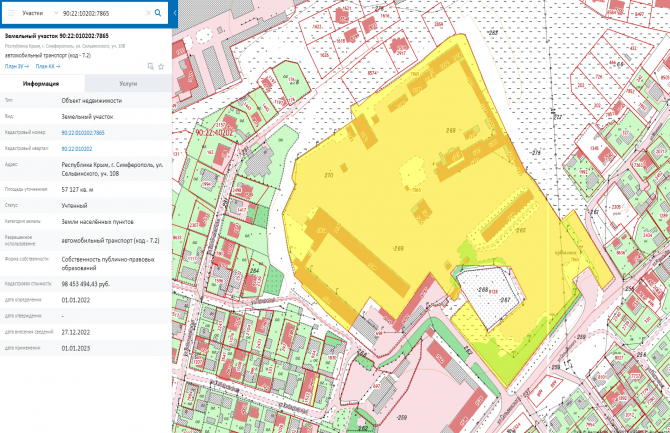Open cadastral quarter link 90:22:010202
This screenshot has height=433, width=670.
coord(77,149)
